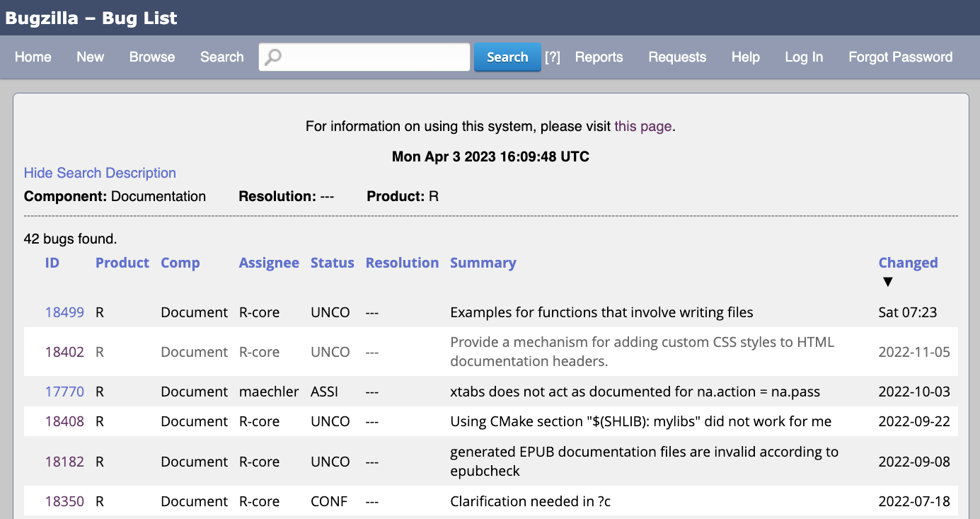Open the Requests page
980x519 pixels.
tap(677, 57)
